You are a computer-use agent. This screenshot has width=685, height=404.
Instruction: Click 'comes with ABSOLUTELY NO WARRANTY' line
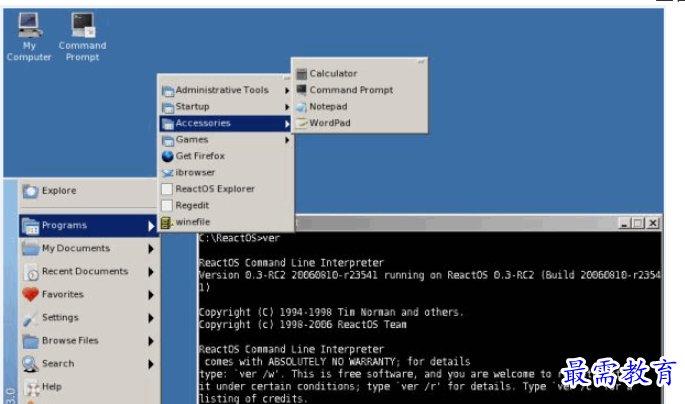tap(299, 362)
